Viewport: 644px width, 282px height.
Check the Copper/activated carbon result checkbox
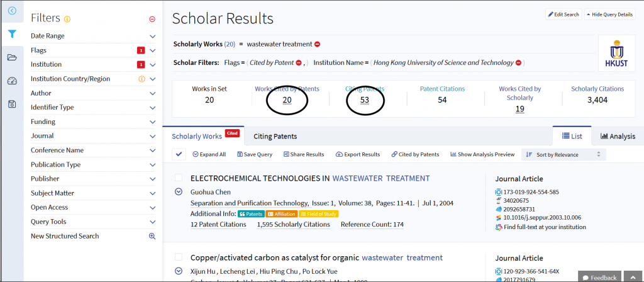click(x=179, y=257)
